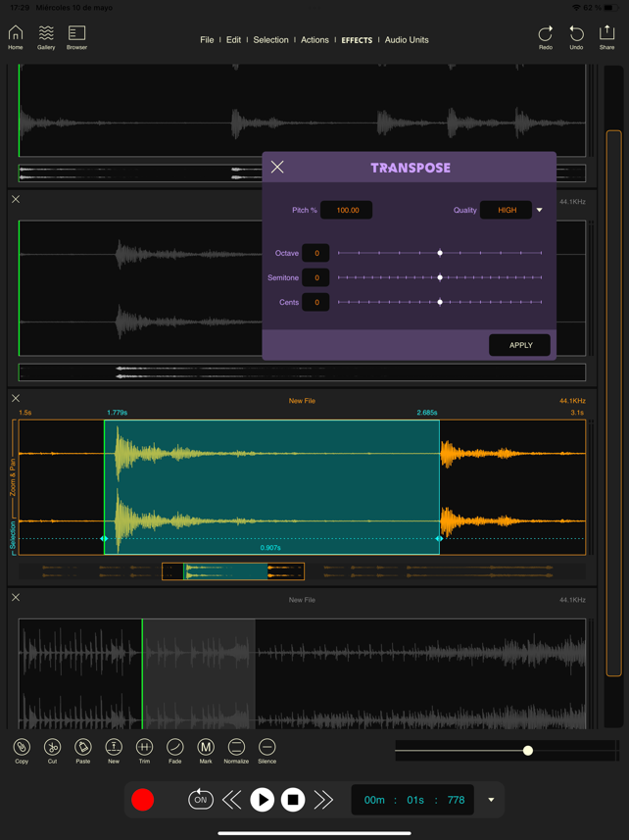Edit the Octave value field

click(x=315, y=253)
